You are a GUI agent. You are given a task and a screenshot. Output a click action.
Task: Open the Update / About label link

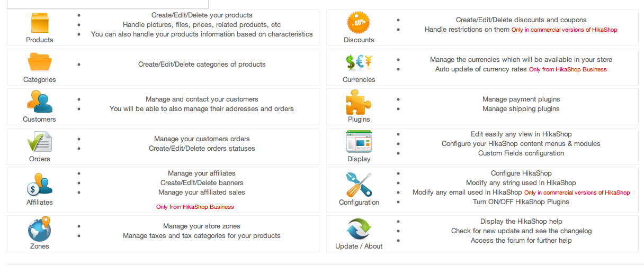(359, 246)
